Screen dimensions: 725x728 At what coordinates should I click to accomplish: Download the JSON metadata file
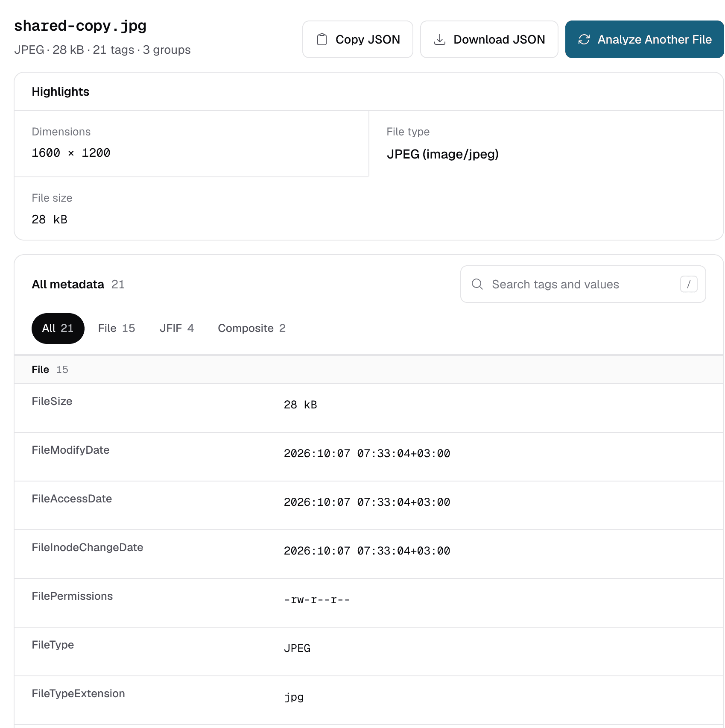point(489,39)
